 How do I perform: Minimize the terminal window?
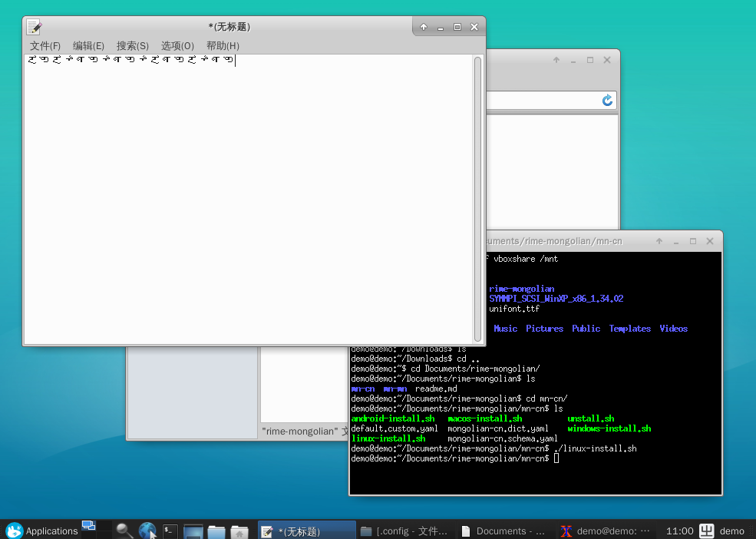(x=676, y=242)
